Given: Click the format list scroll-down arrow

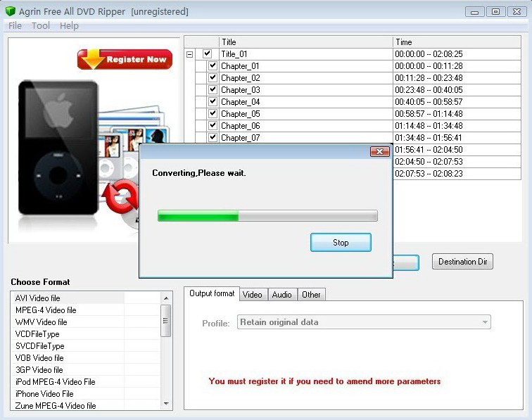Looking at the screenshot, I should tap(166, 403).
